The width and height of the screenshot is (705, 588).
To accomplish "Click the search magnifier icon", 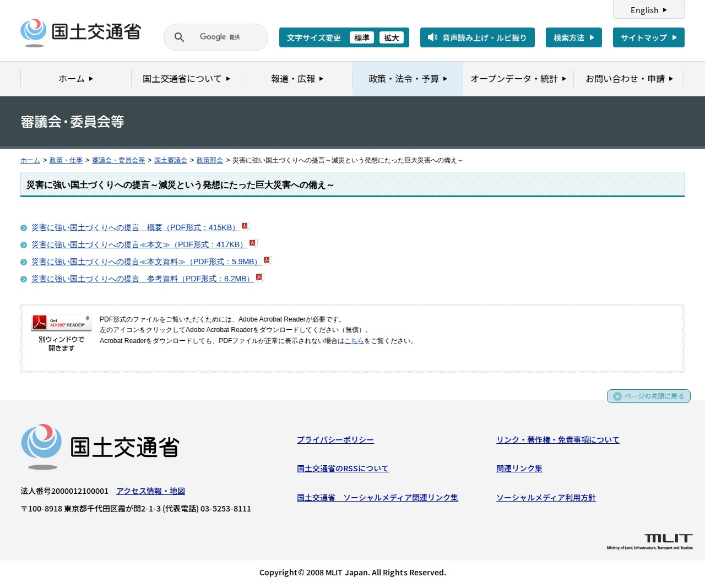I will (x=179, y=37).
